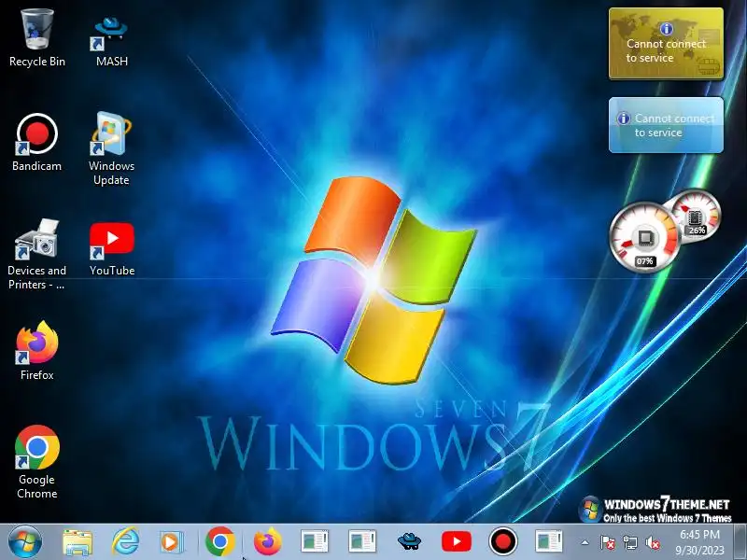Select the Windows Update desktop shortcut

pyautogui.click(x=111, y=147)
